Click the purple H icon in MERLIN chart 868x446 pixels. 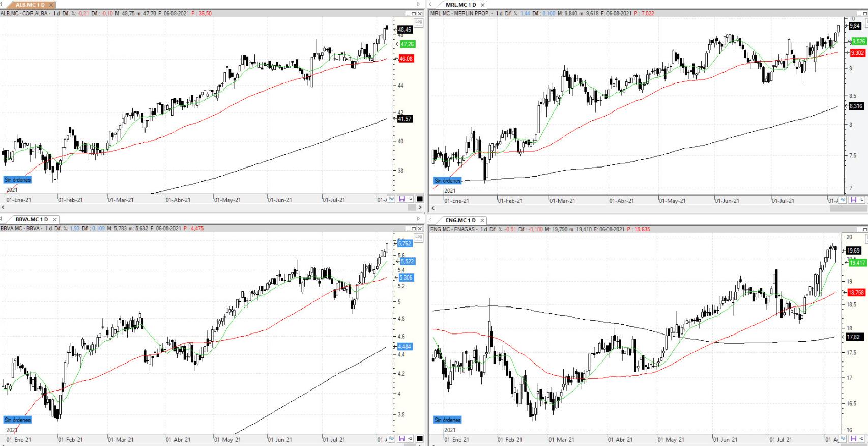pos(853,200)
